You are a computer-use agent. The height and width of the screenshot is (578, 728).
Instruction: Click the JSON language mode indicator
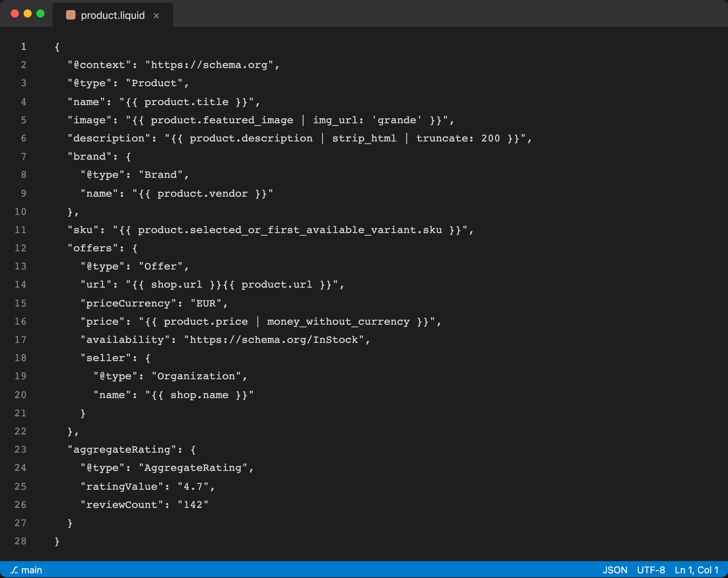click(x=615, y=570)
